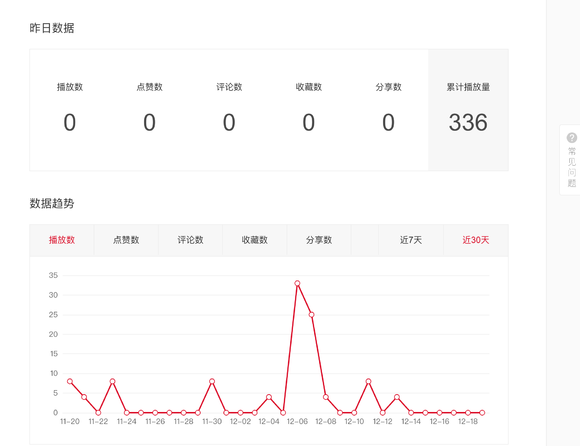Viewport: 580px width, 446px height.
Task: Click the 累计播放量 336 card
Action: [x=468, y=110]
